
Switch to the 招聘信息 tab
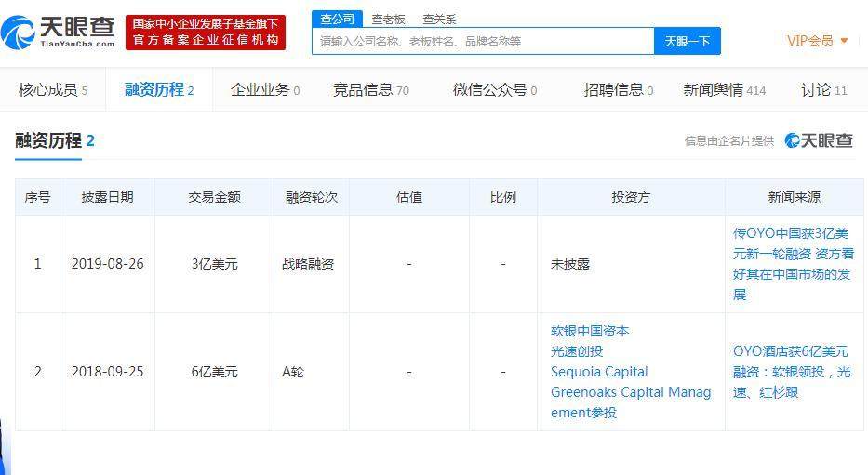point(619,89)
